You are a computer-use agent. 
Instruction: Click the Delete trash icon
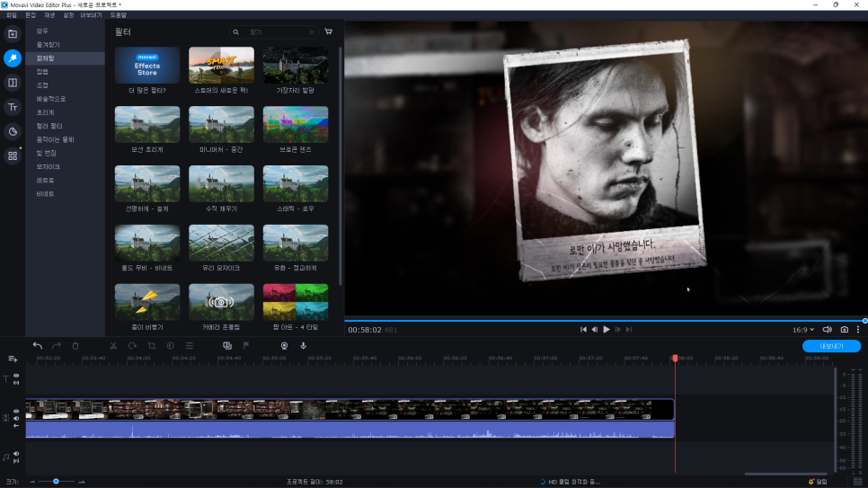click(75, 346)
